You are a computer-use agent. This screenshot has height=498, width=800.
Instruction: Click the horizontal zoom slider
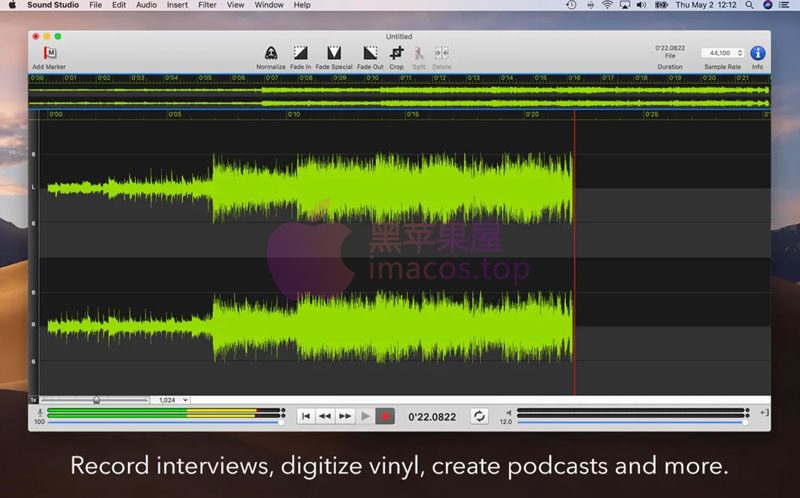pyautogui.click(x=96, y=400)
